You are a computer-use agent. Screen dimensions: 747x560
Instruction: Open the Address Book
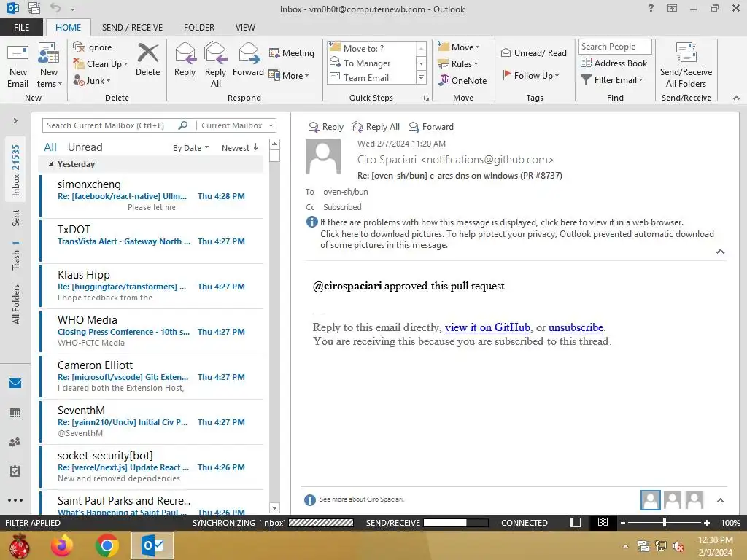[x=614, y=63]
